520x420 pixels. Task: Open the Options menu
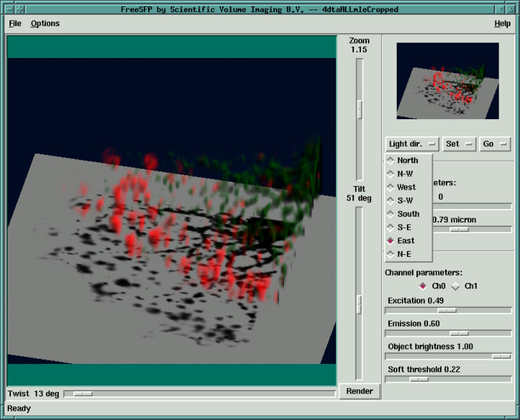tap(45, 24)
